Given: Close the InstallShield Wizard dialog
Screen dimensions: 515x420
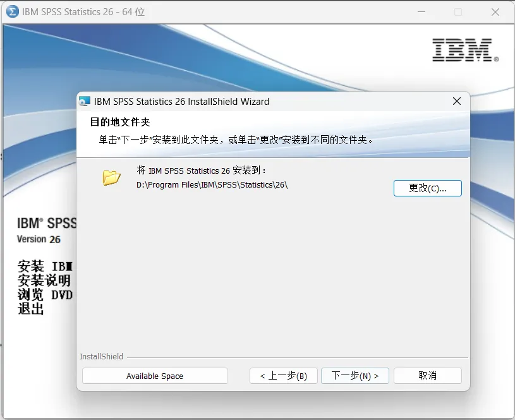Looking at the screenshot, I should pyautogui.click(x=457, y=101).
